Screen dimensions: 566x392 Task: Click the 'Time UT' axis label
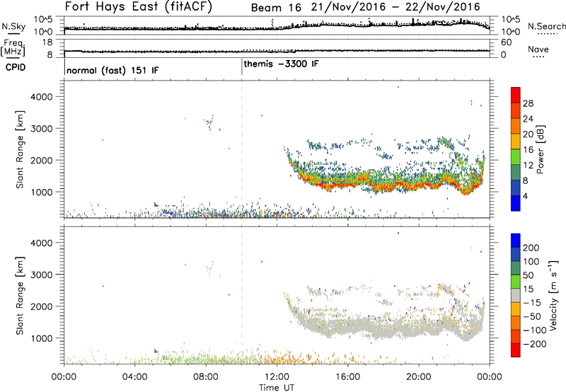click(x=277, y=388)
